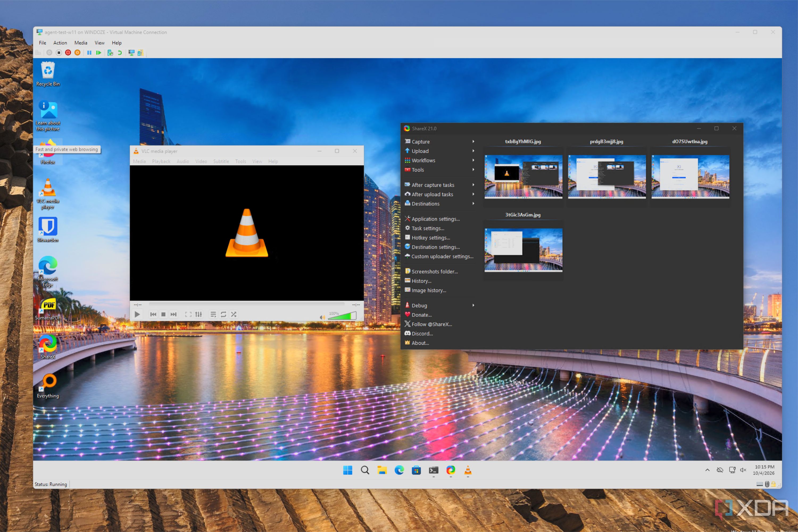Click the VLC fullscreen button
798x532 pixels.
(x=188, y=314)
